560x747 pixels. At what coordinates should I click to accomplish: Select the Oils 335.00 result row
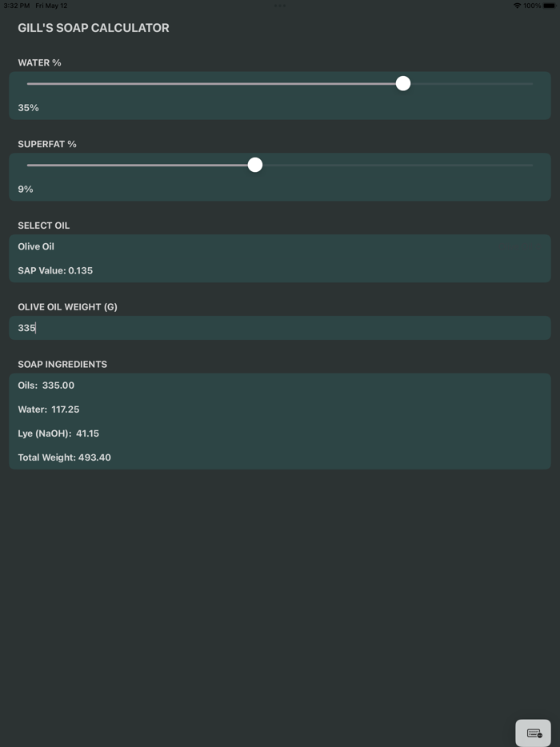pyautogui.click(x=46, y=385)
